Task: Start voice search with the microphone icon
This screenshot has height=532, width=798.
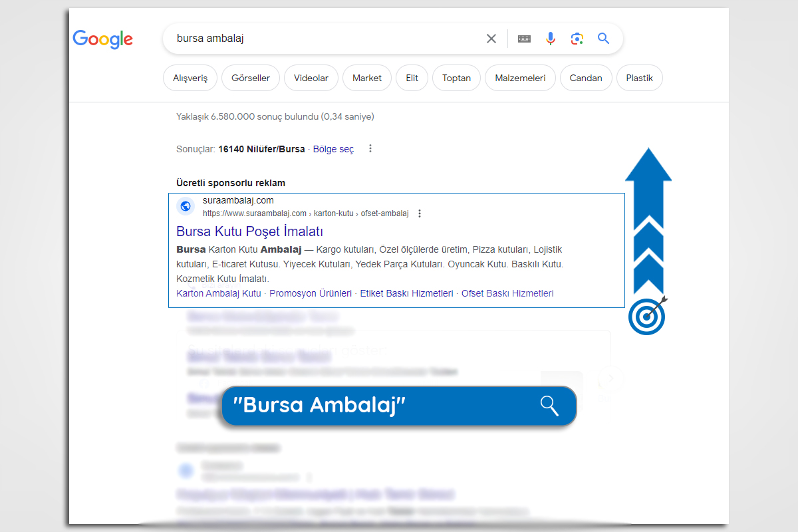Action: (551, 39)
